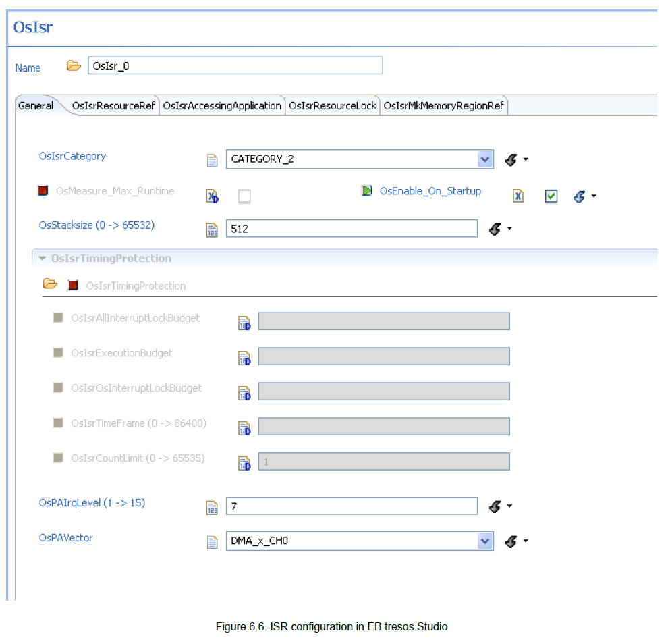This screenshot has height=644, width=670.
Task: Switch to the OsIsrResourceRef tab
Action: pos(113,105)
